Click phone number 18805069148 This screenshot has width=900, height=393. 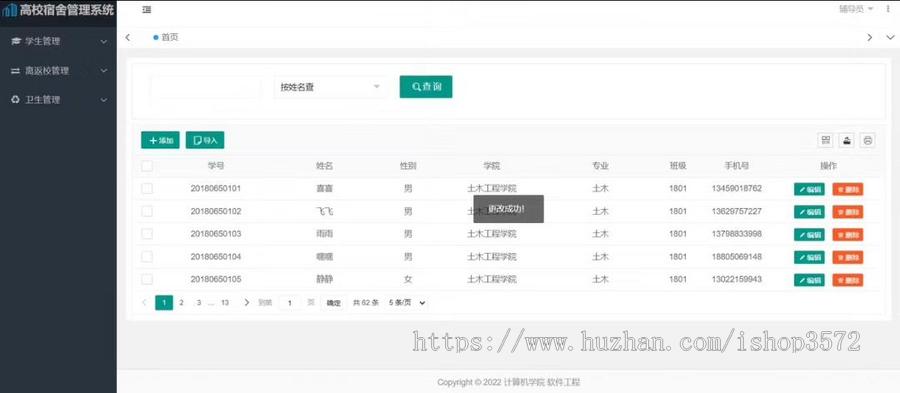[736, 256]
